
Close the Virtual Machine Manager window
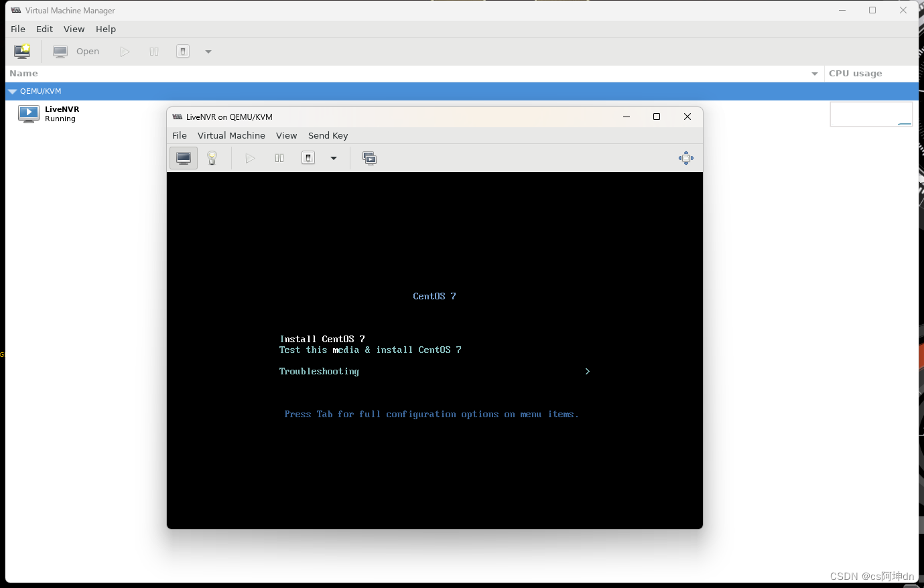[903, 10]
